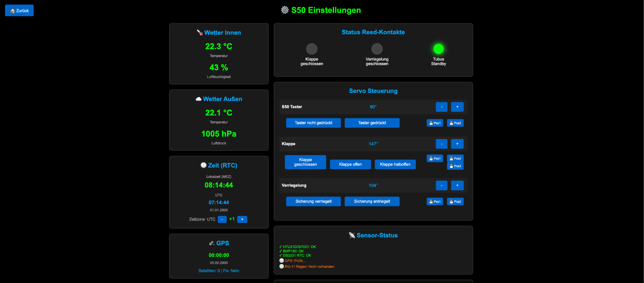Viewport: 644px width, 283px height.
Task: Select Taster nicht gedrückt position
Action: tap(313, 123)
